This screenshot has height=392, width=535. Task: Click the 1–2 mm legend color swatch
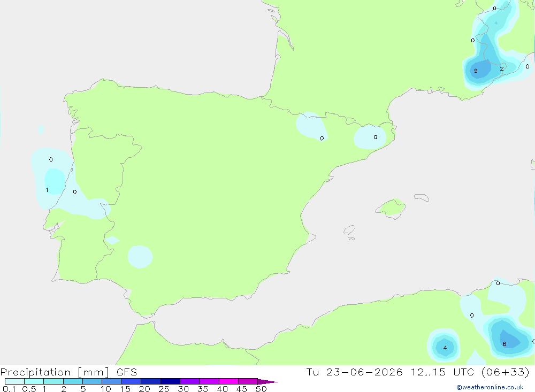pyautogui.click(x=53, y=381)
